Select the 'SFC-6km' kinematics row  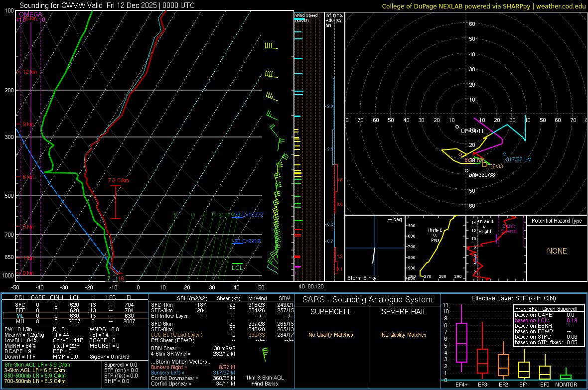(x=222, y=324)
